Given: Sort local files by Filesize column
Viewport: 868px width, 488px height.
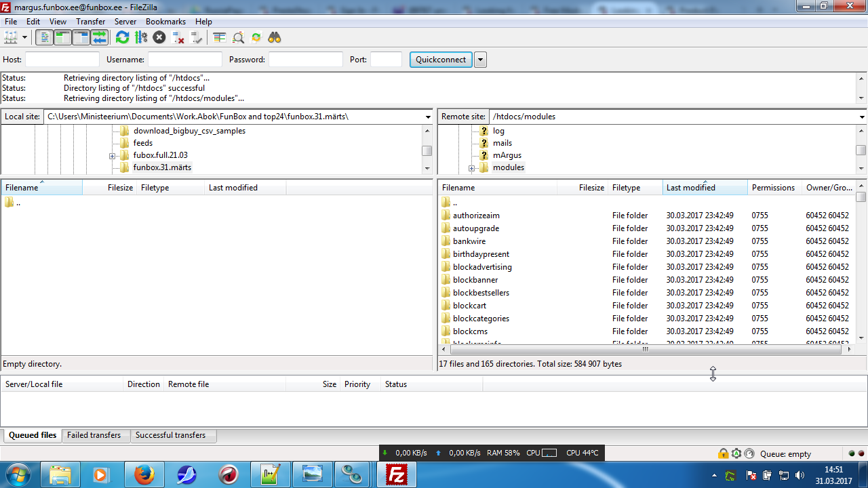Looking at the screenshot, I should (109, 188).
